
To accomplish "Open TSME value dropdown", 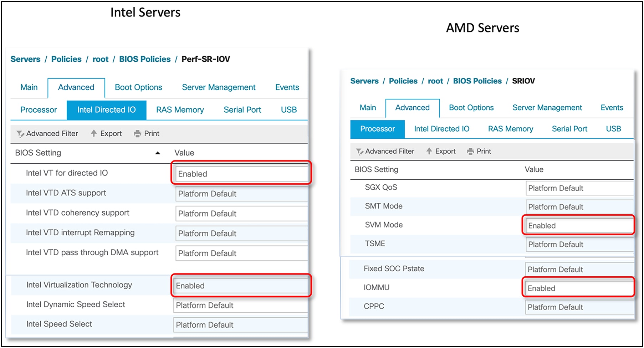I will click(x=579, y=245).
